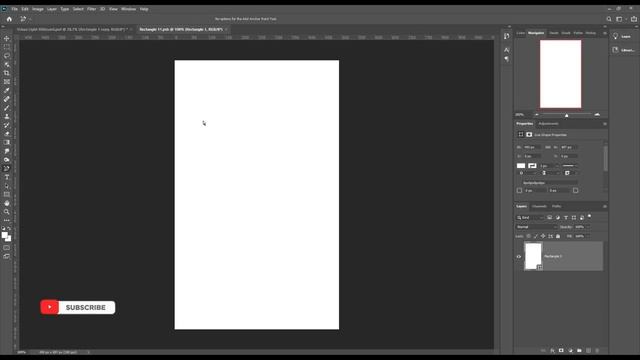
Task: Switch to the first document tab
Action: (x=72, y=29)
